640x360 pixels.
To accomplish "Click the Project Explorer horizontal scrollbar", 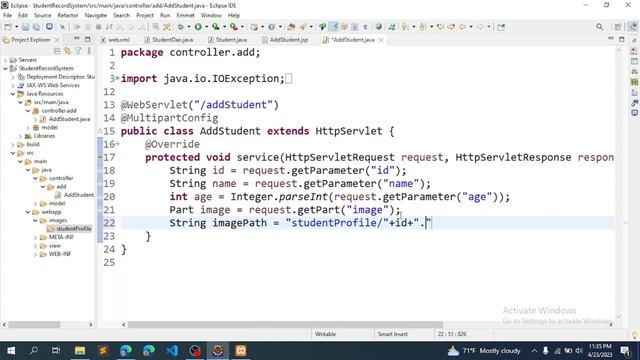I will 34,324.
